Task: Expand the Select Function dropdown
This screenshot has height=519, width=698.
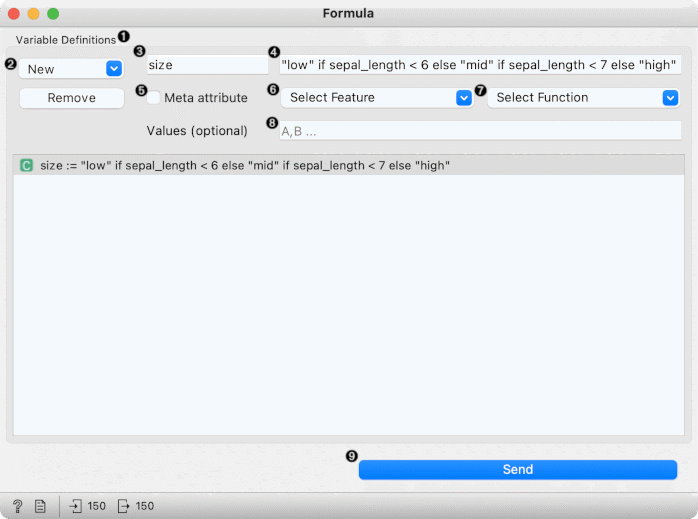Action: 583,98
